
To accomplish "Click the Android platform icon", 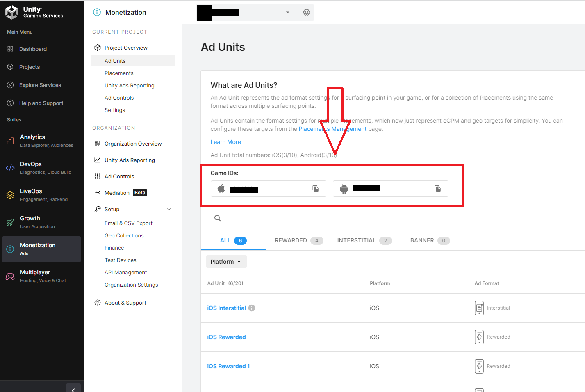I will 344,189.
